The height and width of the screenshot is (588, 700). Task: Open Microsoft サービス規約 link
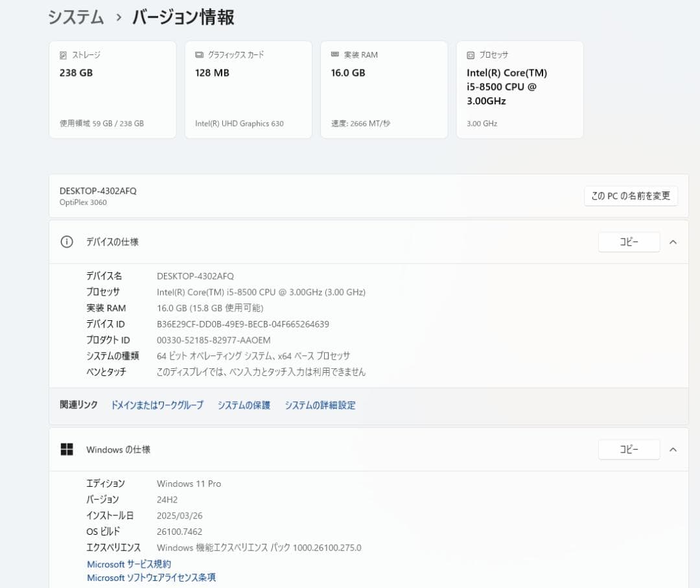pos(129,564)
